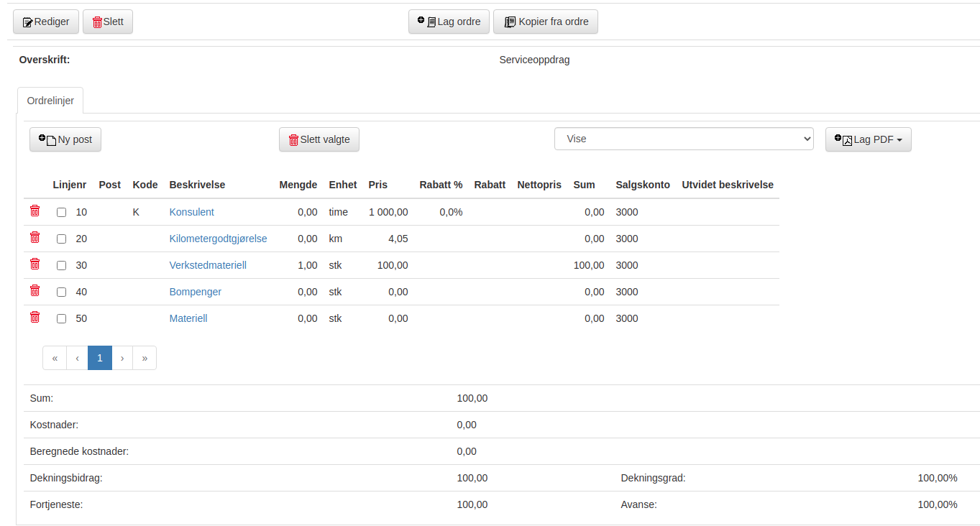Screen dimensions: 980x526
Task: Click the Avanse label
Action: click(x=639, y=504)
